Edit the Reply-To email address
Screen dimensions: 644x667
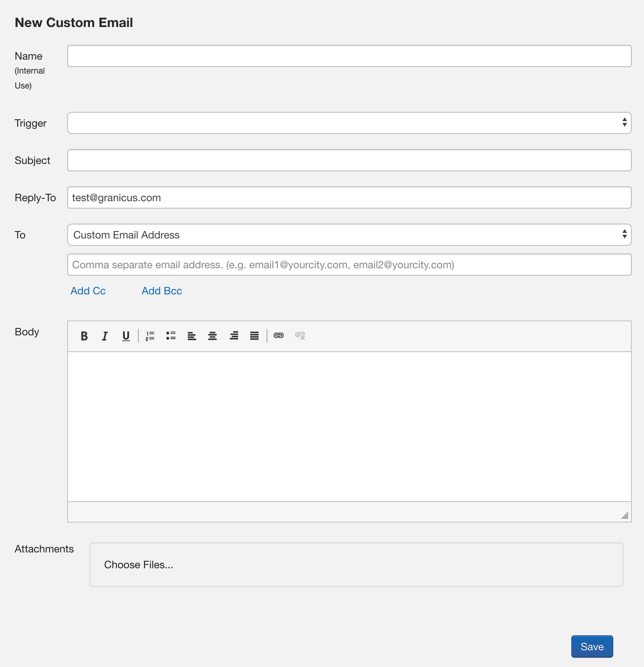pyautogui.click(x=349, y=197)
